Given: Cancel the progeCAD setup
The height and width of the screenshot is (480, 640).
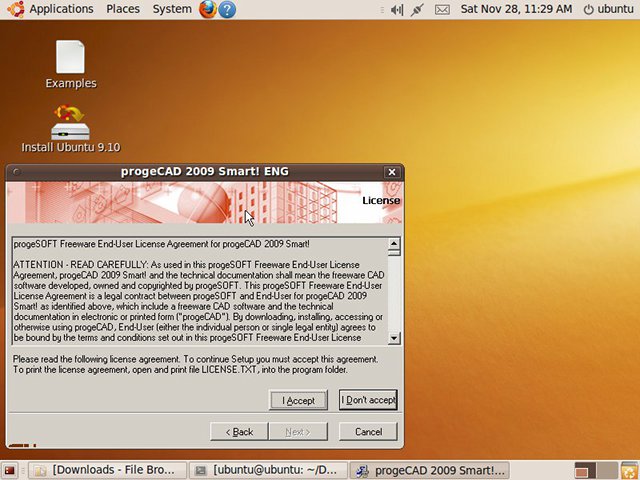Looking at the screenshot, I should 368,432.
